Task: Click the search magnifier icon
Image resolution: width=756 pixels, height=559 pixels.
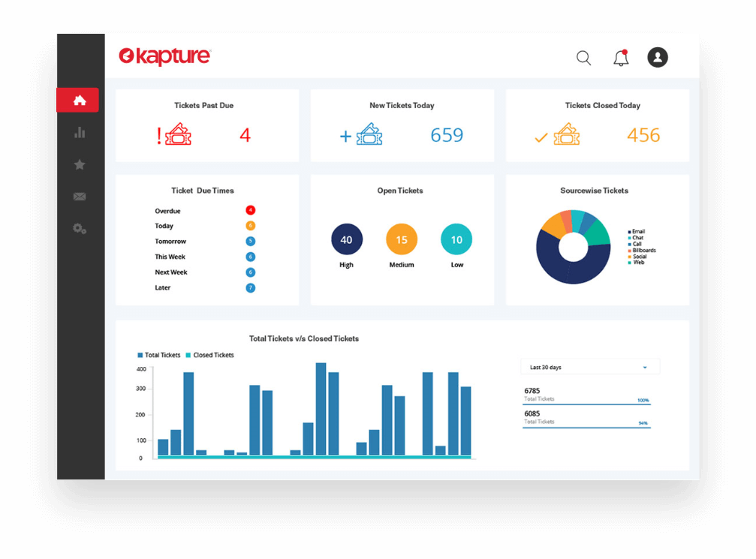Action: tap(583, 57)
